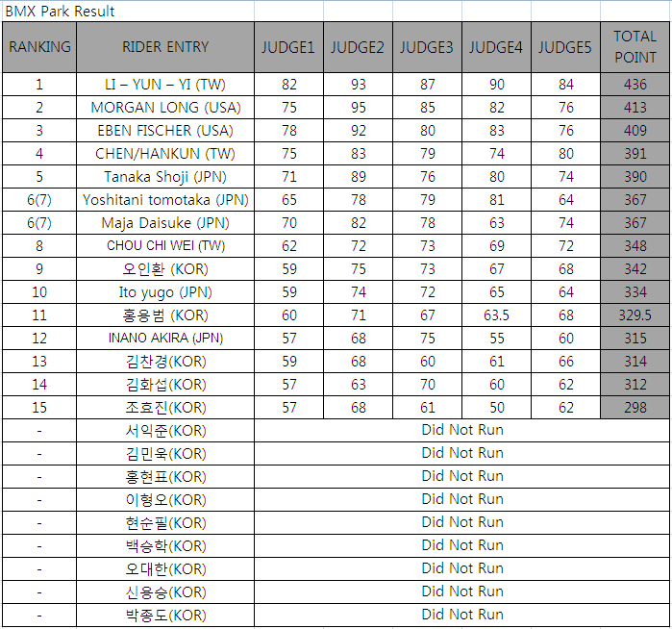Click Li Yun Yi's JUDGE2 score 93
Screen dimensions: 672x629
(358, 85)
